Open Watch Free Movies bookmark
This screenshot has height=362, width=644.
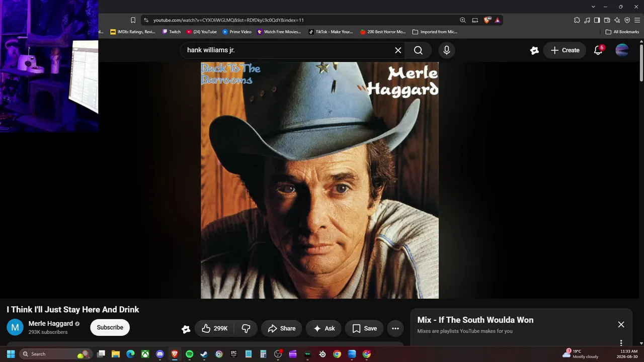coord(279,32)
